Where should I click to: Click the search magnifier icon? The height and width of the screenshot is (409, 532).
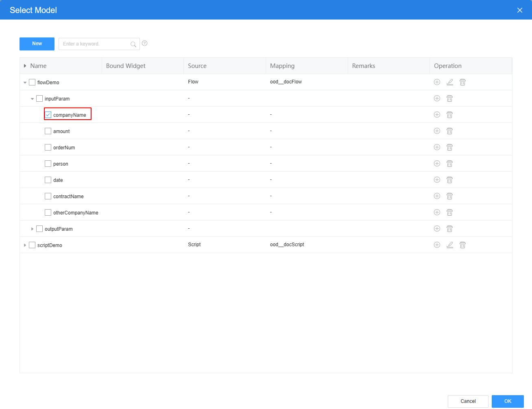(133, 44)
